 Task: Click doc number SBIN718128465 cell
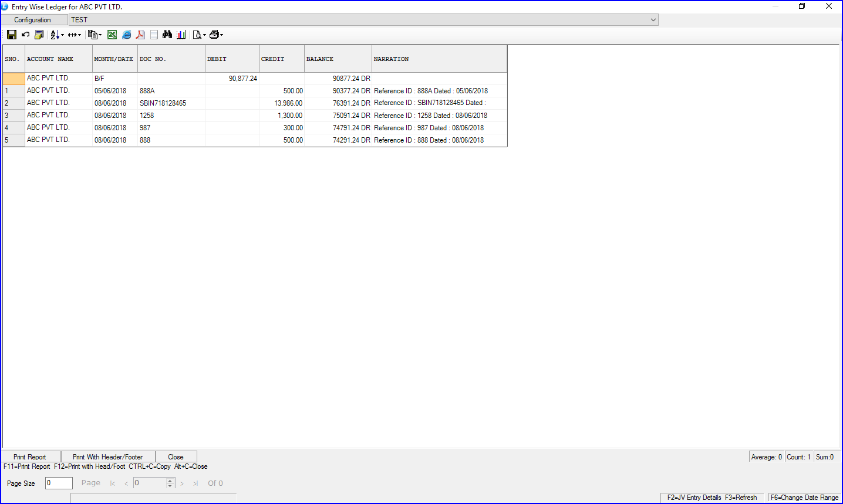(171, 103)
